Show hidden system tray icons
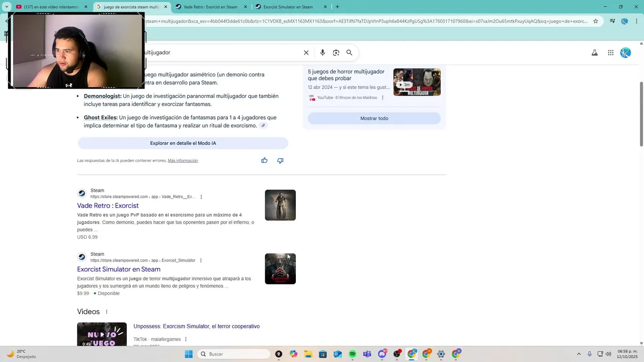The height and width of the screenshot is (362, 644). (579, 354)
